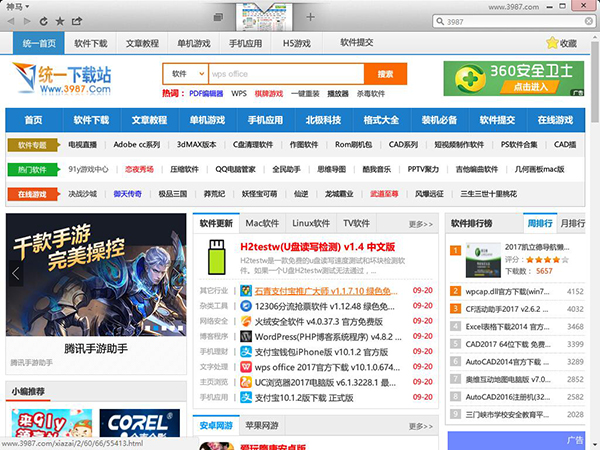Screen dimensions: 600x450
Task: Click the 收藏 star favorite icon
Action: 554,43
